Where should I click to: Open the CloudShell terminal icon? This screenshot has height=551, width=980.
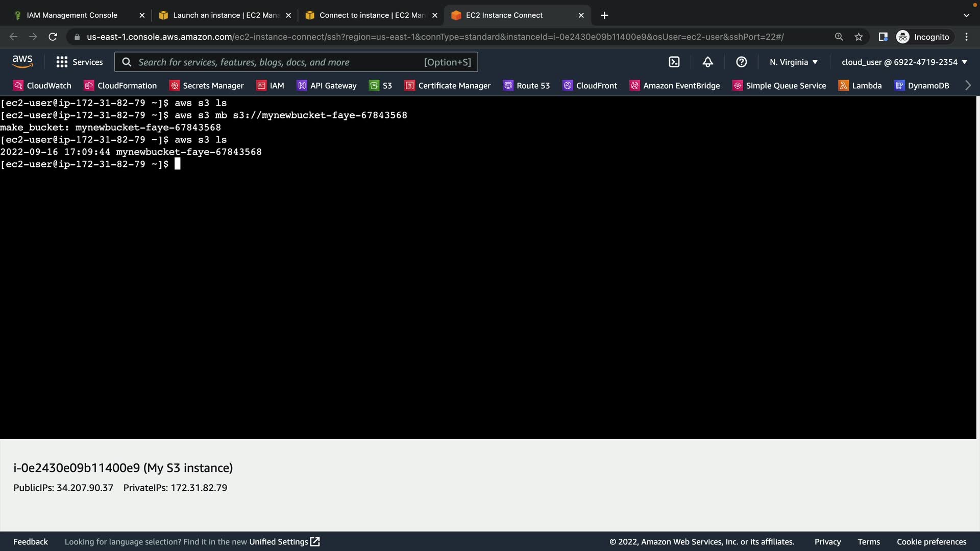click(674, 62)
